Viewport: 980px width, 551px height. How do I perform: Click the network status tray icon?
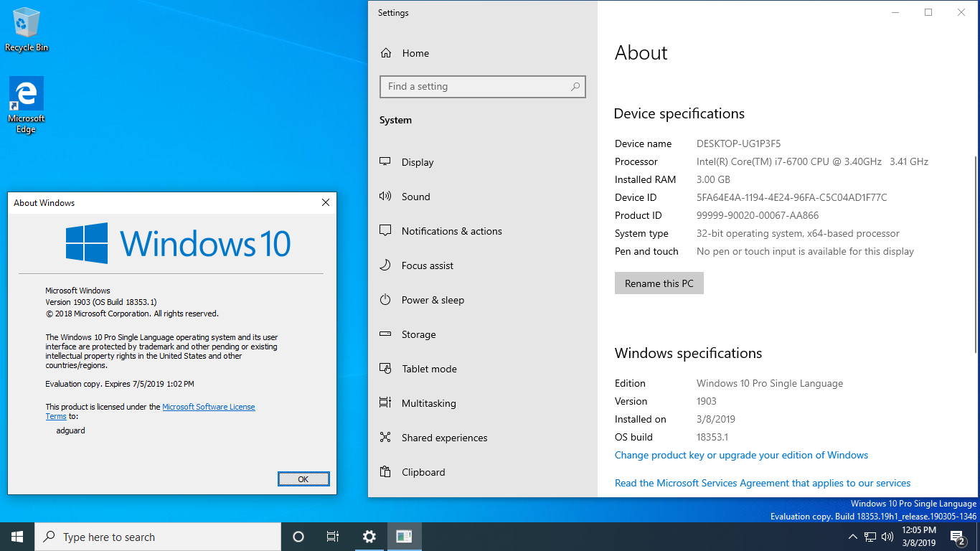[870, 537]
